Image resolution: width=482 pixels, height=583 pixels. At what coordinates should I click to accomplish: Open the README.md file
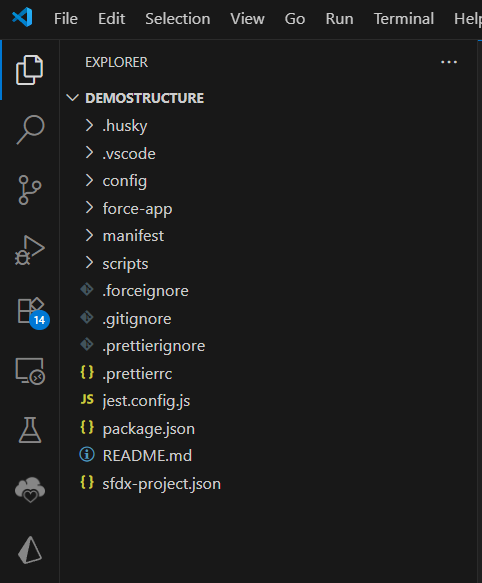267,456
